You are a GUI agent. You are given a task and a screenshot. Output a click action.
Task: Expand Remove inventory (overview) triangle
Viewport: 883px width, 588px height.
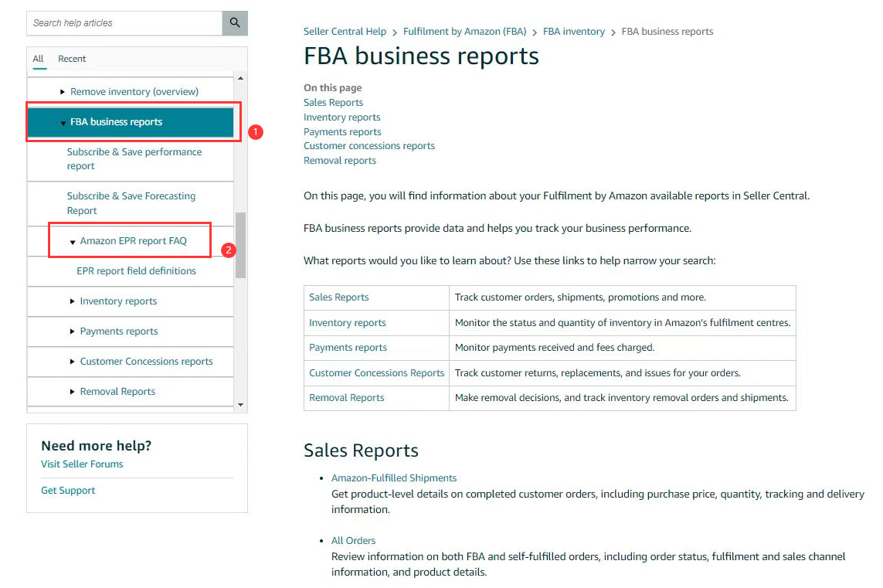coord(63,92)
